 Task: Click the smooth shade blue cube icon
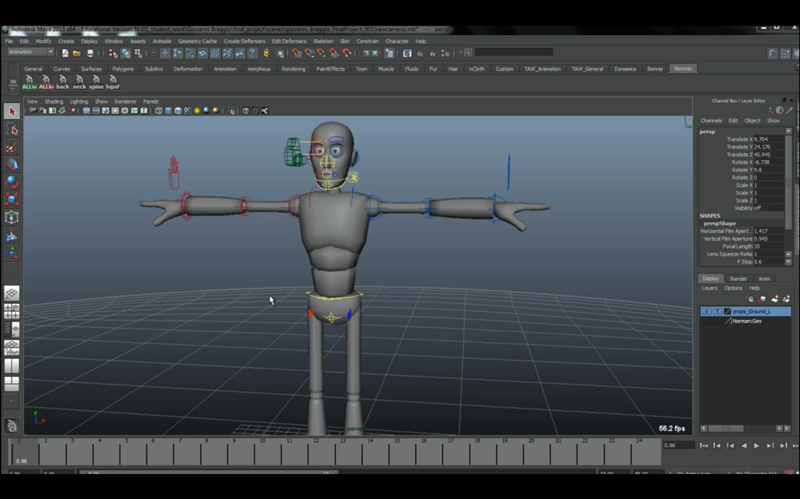[x=168, y=111]
